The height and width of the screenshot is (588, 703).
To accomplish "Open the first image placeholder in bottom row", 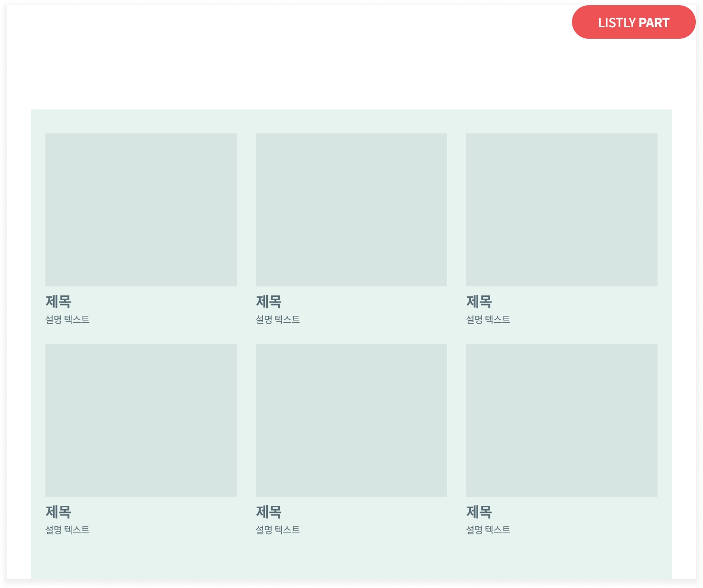I will point(141,420).
